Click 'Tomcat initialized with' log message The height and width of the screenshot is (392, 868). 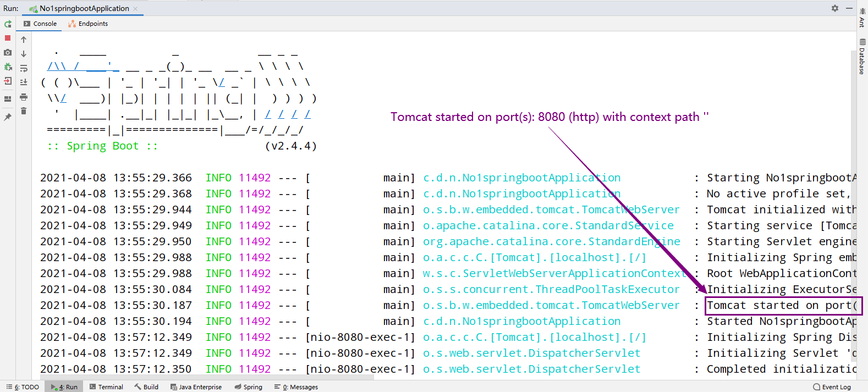click(x=781, y=209)
